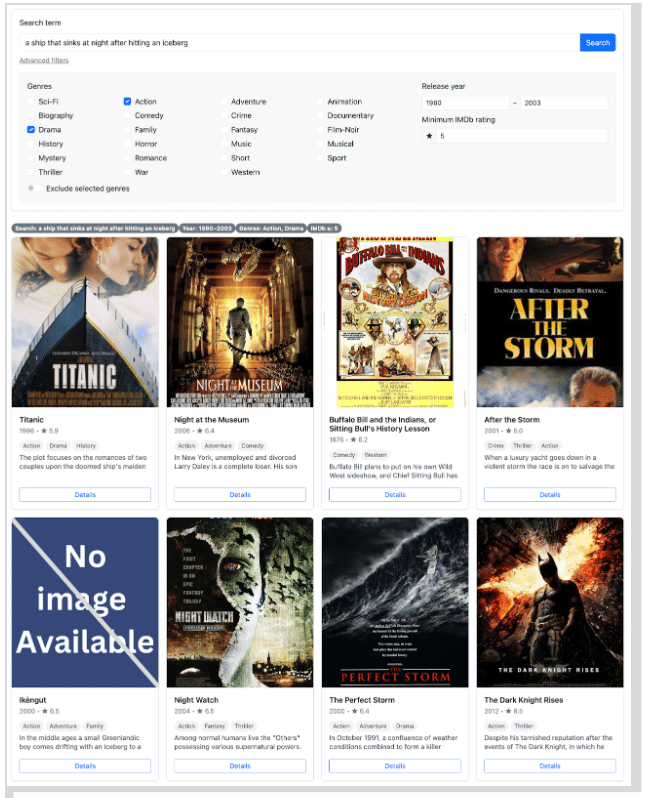This screenshot has width=647, height=798.
Task: Click the Minimum IMDb rating input
Action: pyautogui.click(x=521, y=135)
